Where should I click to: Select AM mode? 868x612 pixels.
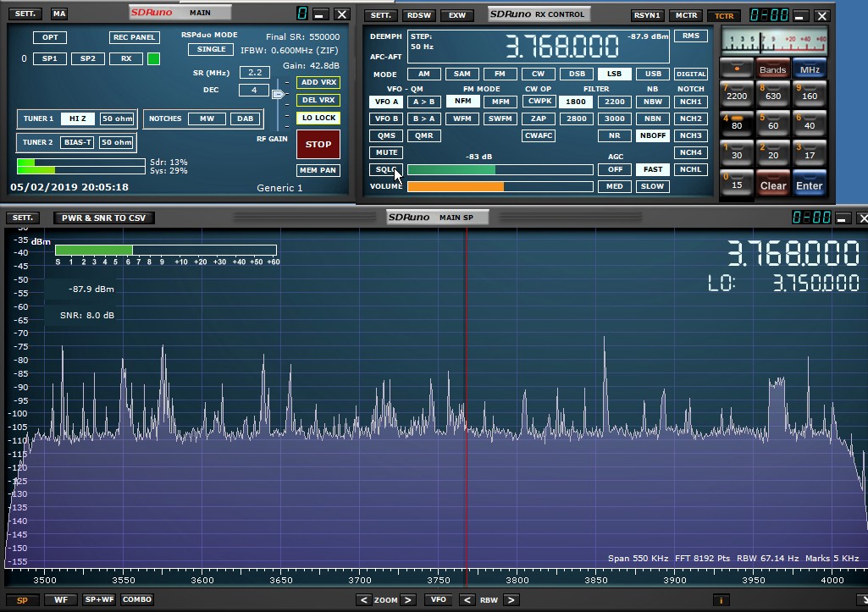coord(424,74)
